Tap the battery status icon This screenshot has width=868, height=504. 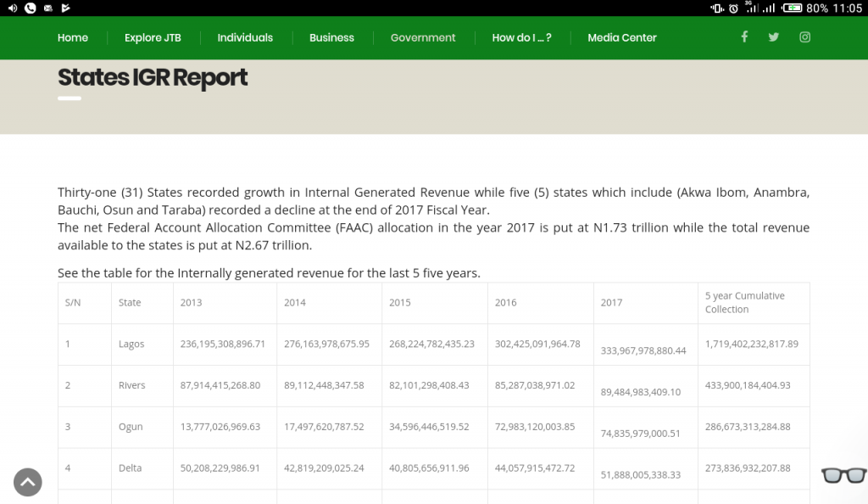coord(792,8)
